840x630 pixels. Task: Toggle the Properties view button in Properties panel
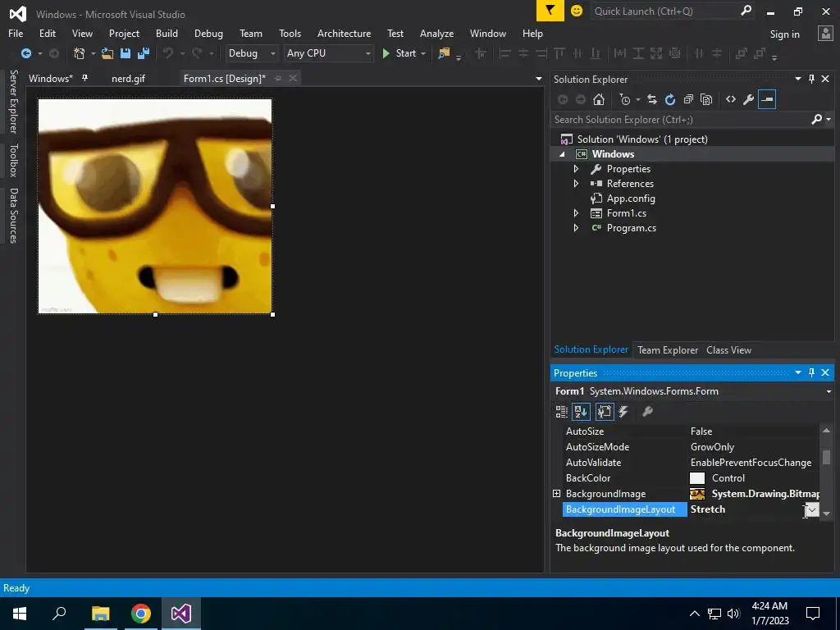point(605,412)
